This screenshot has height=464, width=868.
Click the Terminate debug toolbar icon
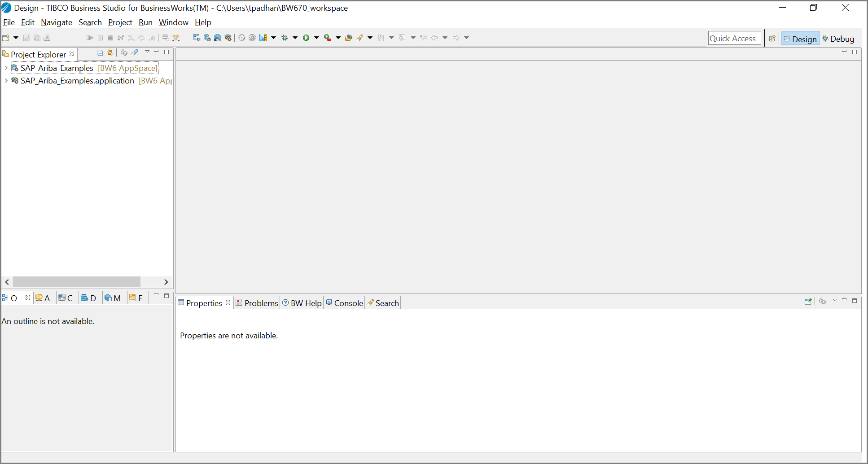pyautogui.click(x=110, y=38)
